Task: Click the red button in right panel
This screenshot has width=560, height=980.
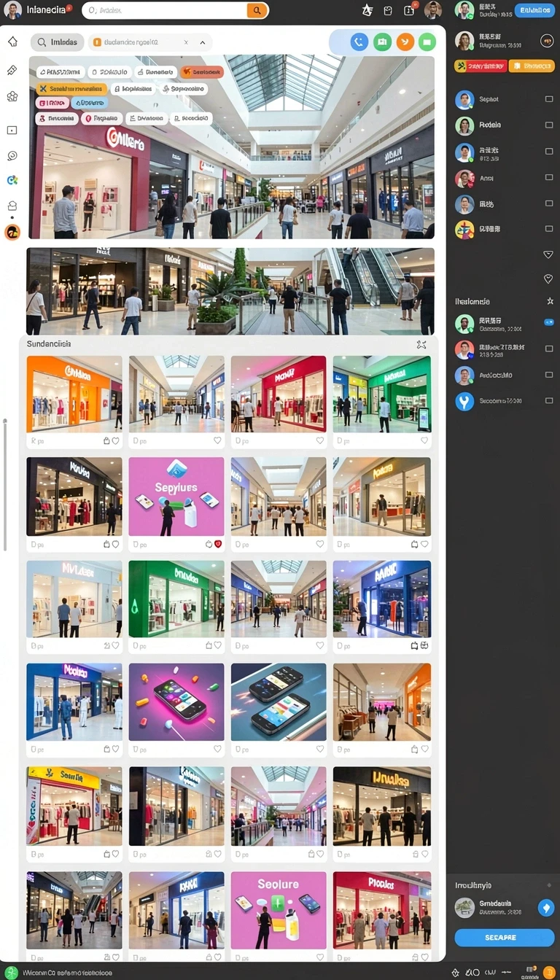Action: tap(480, 66)
